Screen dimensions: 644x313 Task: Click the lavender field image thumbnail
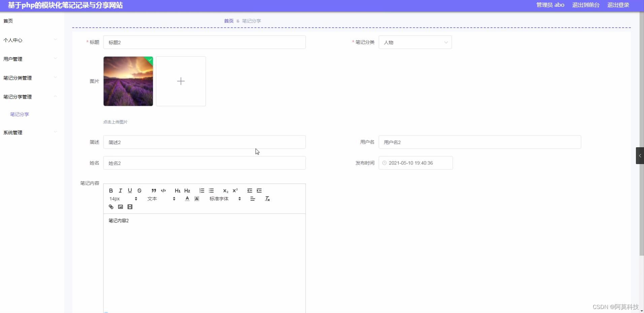pos(128,81)
